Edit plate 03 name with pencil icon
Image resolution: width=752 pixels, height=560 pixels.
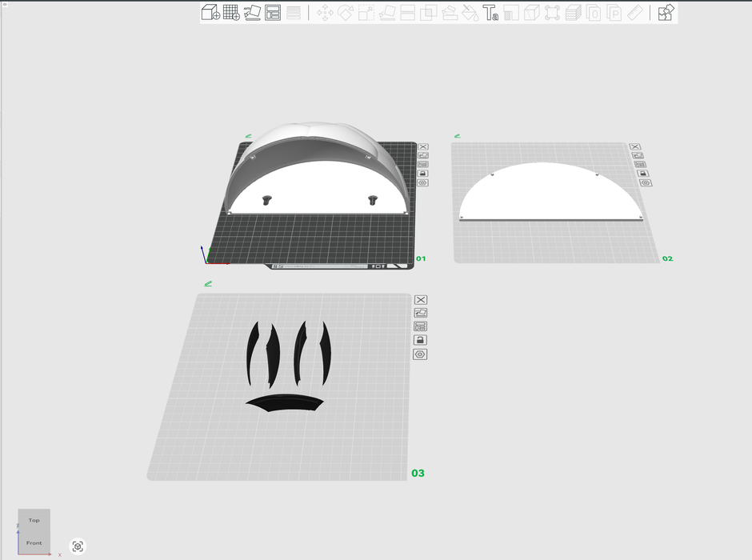coord(208,282)
